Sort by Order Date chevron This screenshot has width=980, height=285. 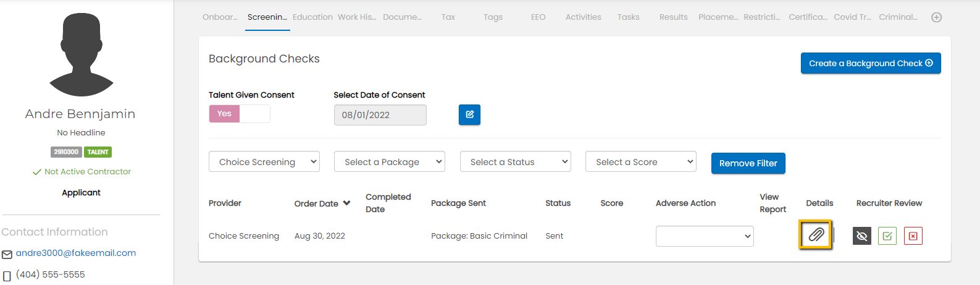346,203
